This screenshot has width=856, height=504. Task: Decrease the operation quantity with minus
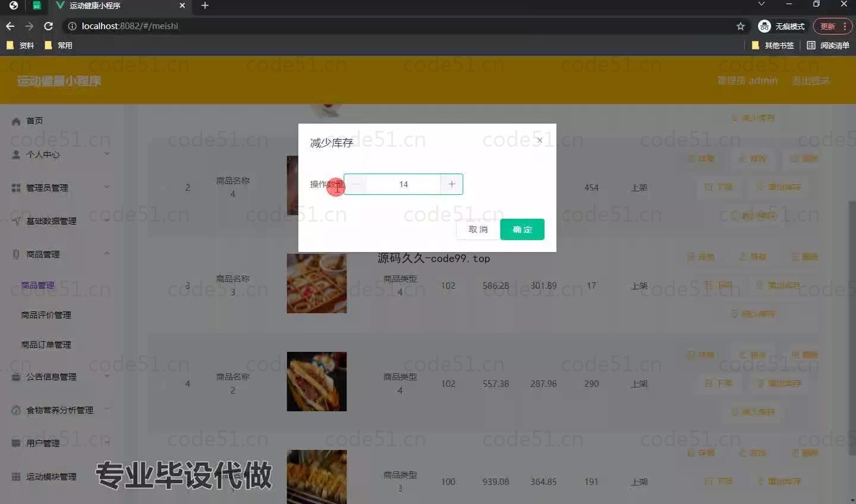tap(355, 184)
